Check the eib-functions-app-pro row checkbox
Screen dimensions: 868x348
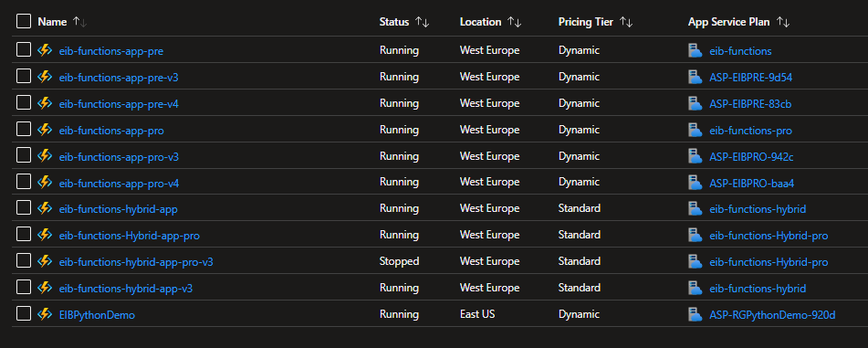pyautogui.click(x=23, y=129)
